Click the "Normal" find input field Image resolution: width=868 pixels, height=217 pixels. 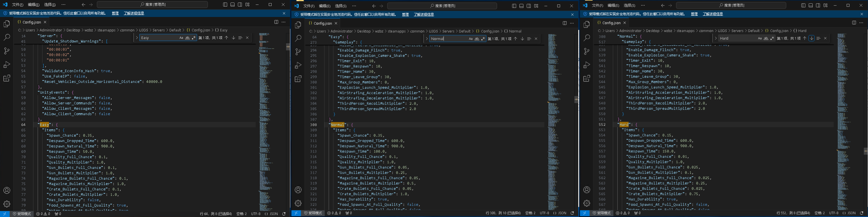[448, 39]
